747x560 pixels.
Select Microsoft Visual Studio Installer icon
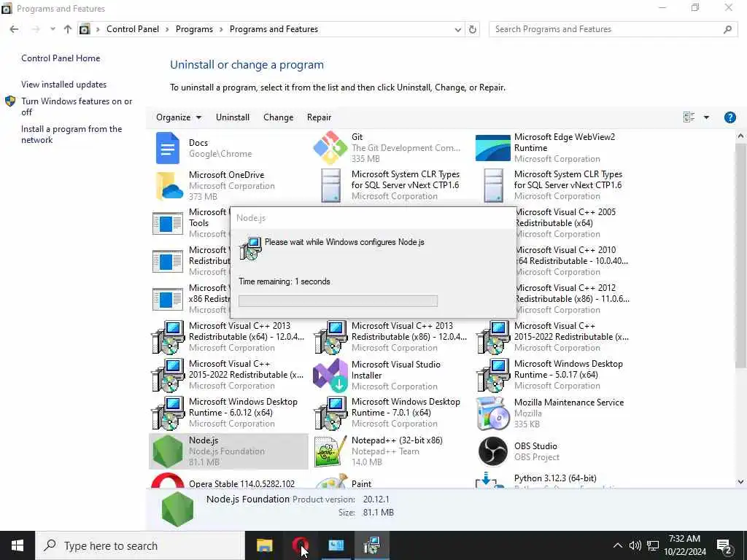(330, 376)
